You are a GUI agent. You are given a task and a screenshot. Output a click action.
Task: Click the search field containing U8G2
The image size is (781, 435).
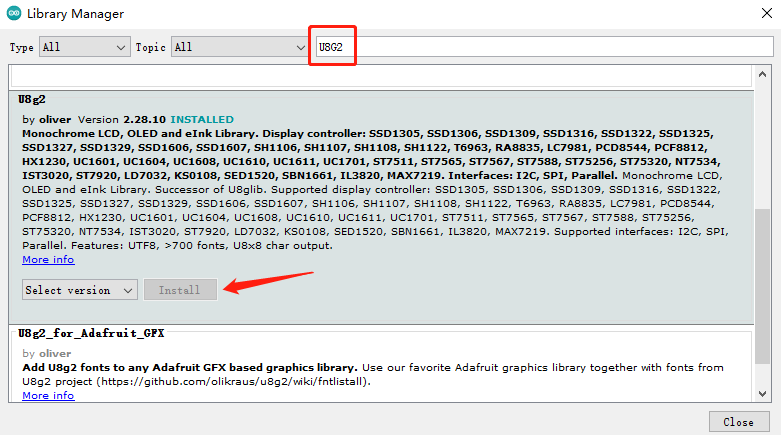coord(544,47)
